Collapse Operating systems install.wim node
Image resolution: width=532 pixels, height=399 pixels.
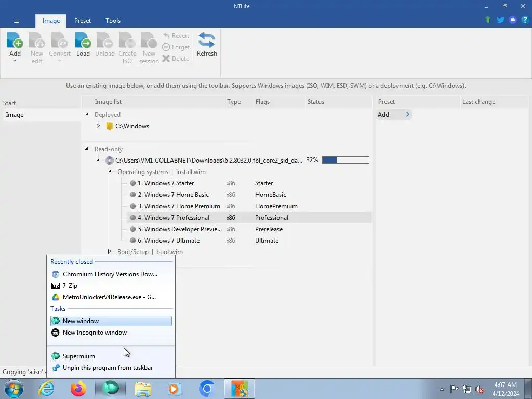click(110, 171)
